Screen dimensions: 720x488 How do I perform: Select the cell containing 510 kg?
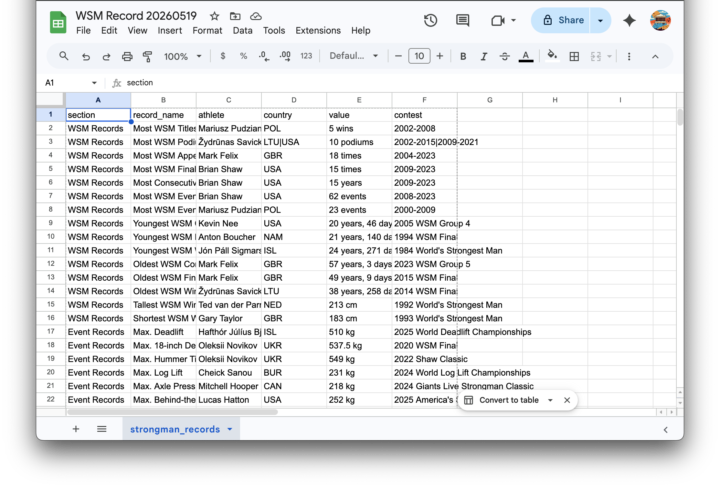(x=359, y=332)
